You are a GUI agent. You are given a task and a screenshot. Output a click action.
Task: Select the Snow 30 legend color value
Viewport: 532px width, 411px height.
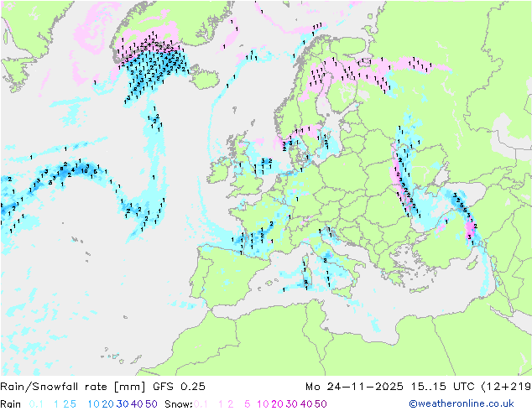click(x=292, y=404)
